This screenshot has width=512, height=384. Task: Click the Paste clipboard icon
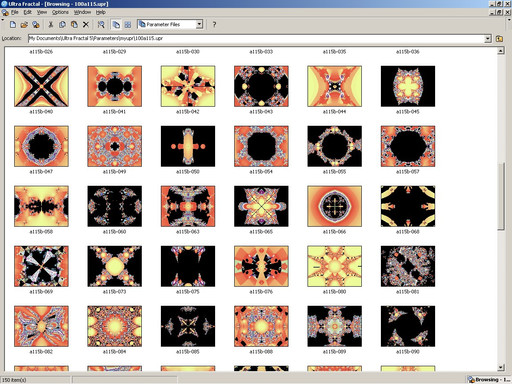74,24
